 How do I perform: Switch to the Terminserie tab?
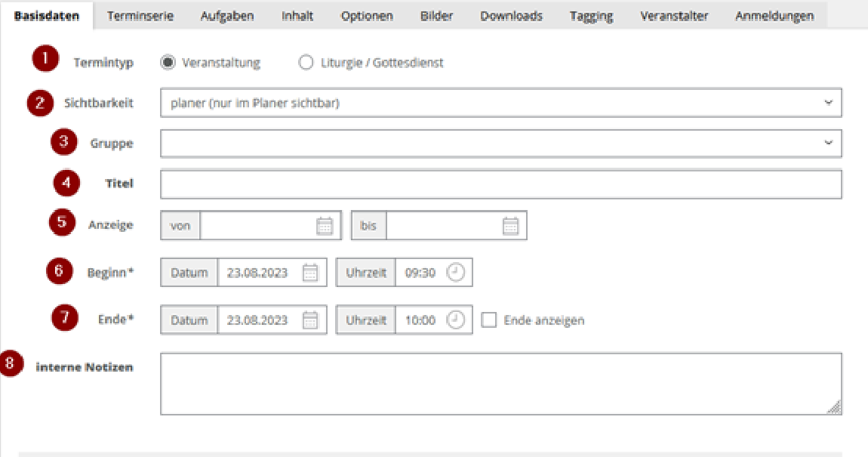[139, 16]
